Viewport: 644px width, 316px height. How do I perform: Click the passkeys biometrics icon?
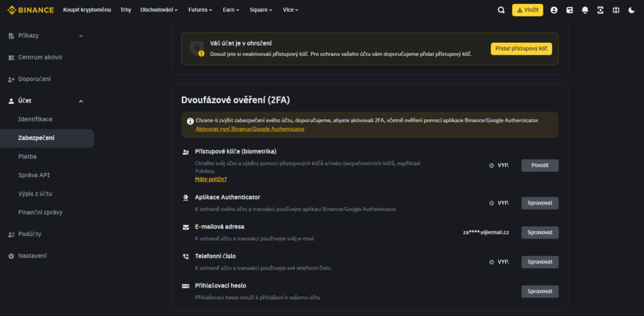point(186,152)
